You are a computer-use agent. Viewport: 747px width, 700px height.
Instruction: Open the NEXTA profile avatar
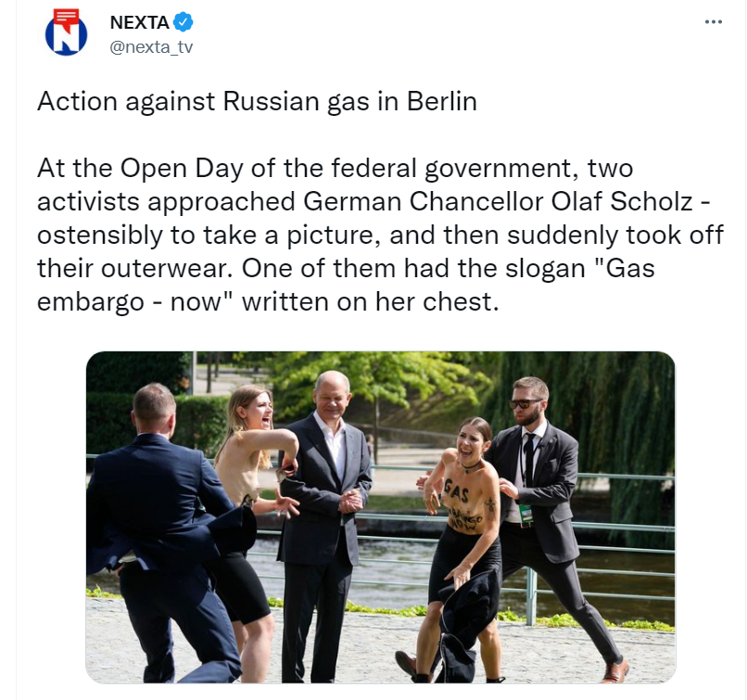tap(66, 33)
